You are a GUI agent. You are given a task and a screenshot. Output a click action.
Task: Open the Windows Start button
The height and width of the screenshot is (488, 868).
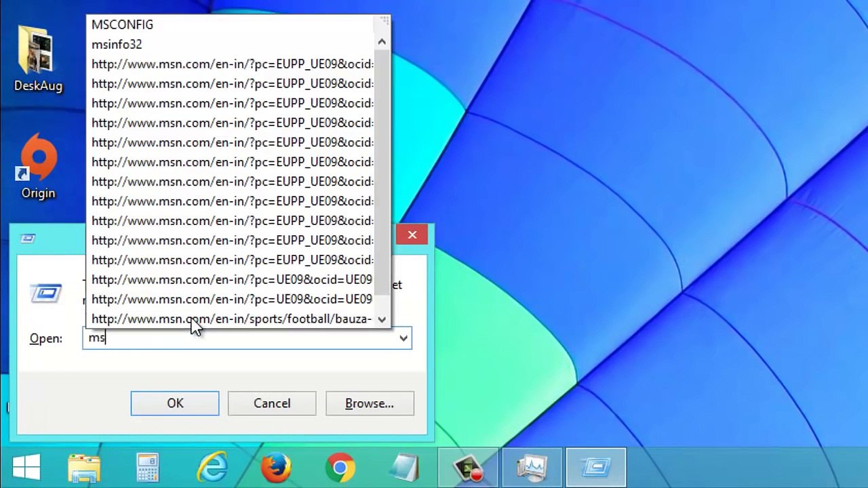click(26, 468)
